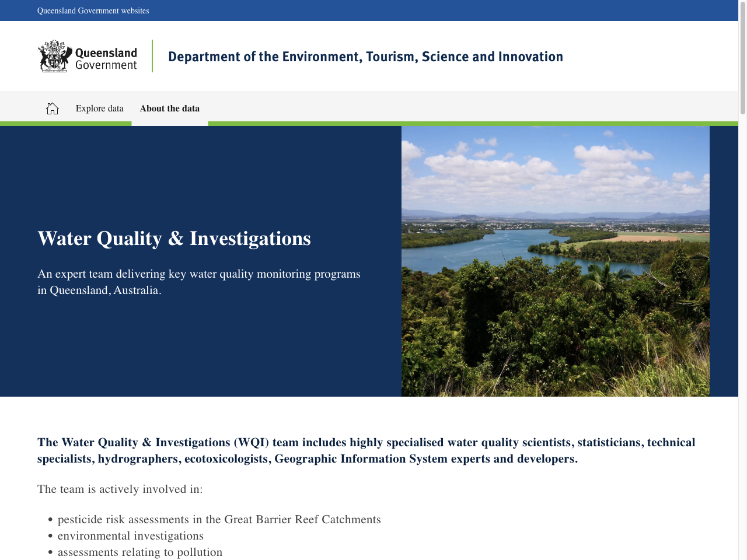Screen dimensions: 747x560
Task: Click the 'An expert team delivering' tagline
Action: pyautogui.click(x=199, y=282)
